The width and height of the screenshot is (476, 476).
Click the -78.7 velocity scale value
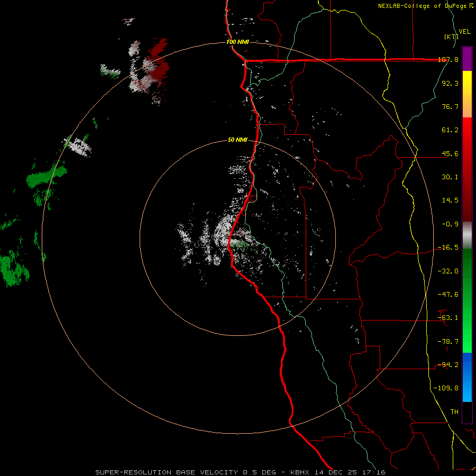coord(448,342)
